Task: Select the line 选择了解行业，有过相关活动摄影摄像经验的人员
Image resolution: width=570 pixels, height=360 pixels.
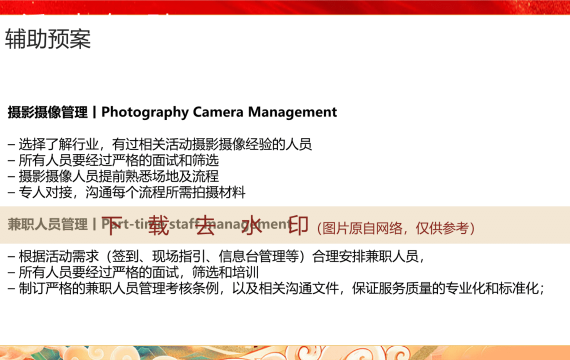Action: pos(160,144)
